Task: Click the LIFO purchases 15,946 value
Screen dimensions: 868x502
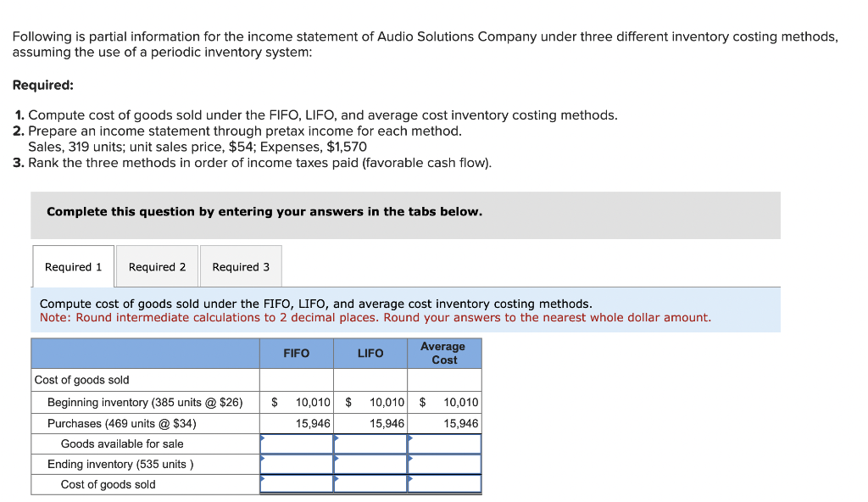Action: click(387, 423)
